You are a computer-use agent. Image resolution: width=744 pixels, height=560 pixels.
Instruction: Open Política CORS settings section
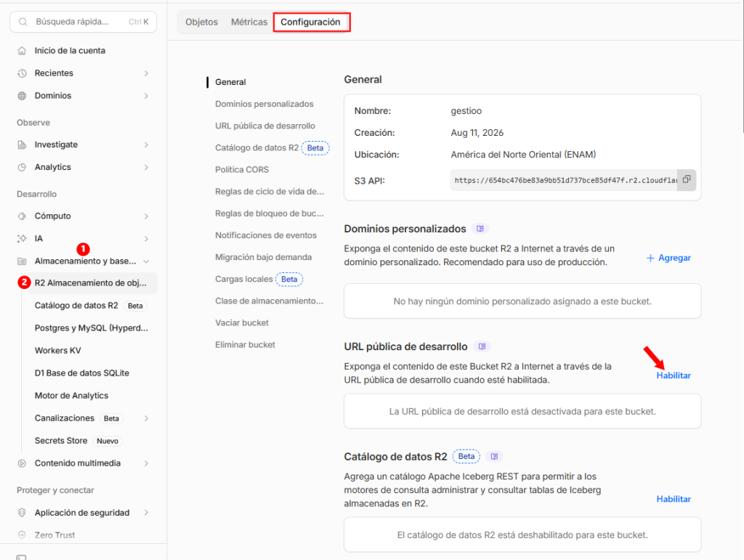242,170
